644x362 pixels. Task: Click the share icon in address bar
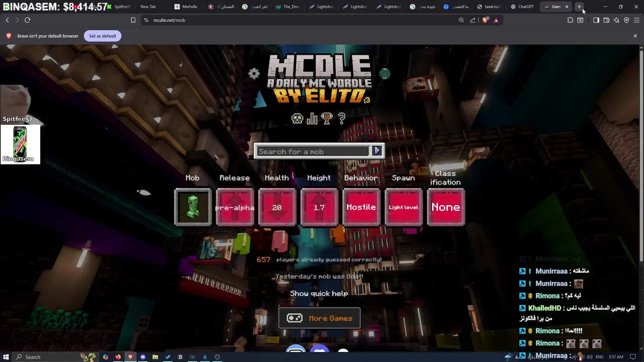tap(473, 20)
